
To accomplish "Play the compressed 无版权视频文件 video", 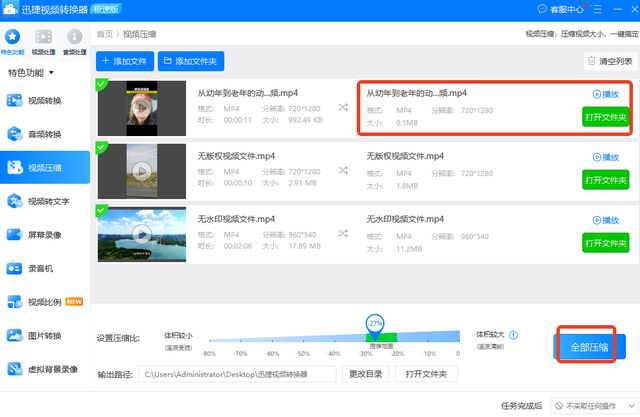I will [606, 157].
